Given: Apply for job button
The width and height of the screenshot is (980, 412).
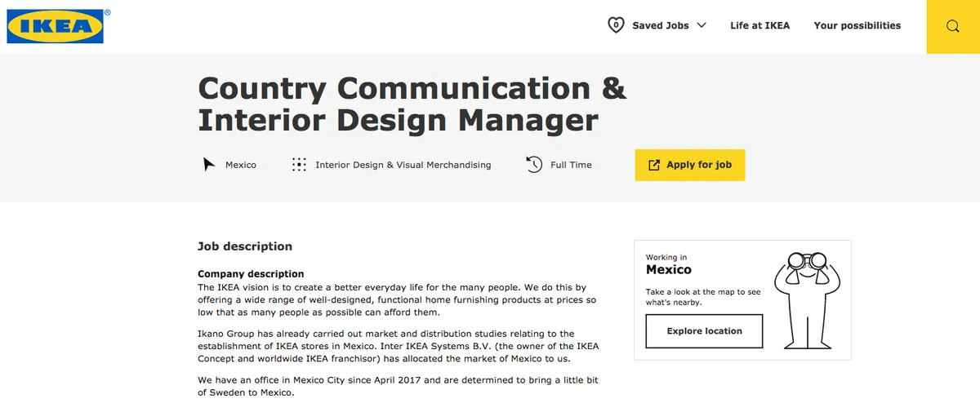Looking at the screenshot, I should 690,165.
